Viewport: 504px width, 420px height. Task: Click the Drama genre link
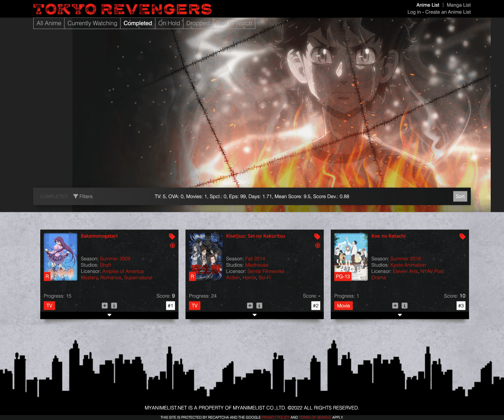(379, 278)
